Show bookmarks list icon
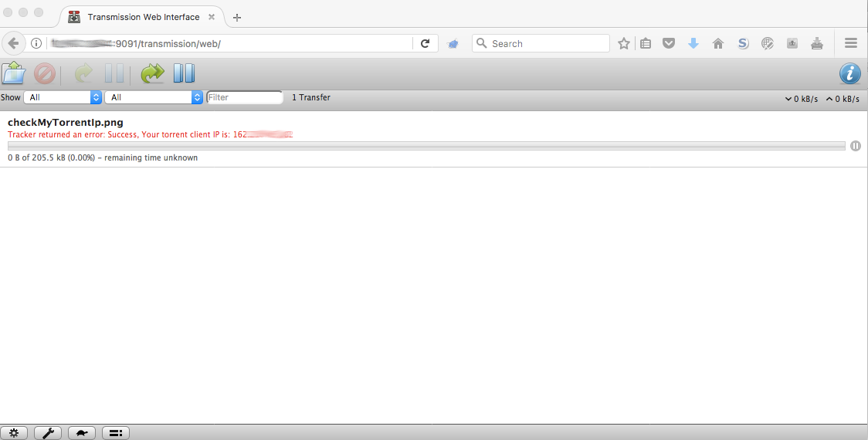 coord(646,43)
